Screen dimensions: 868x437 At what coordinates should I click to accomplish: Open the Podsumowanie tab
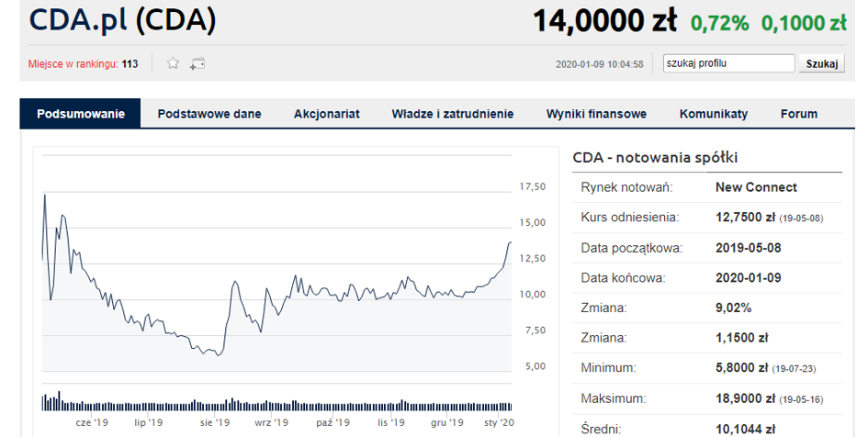pos(80,114)
